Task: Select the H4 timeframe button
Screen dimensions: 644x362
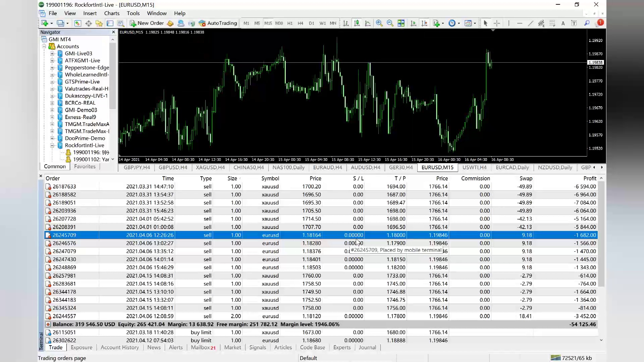Action: [x=301, y=23]
